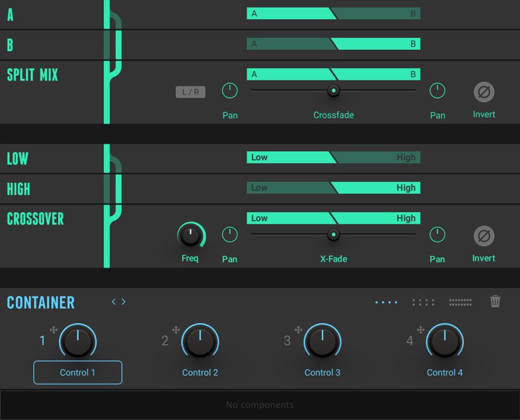
Task: Click the Control 2 label
Action: [200, 372]
